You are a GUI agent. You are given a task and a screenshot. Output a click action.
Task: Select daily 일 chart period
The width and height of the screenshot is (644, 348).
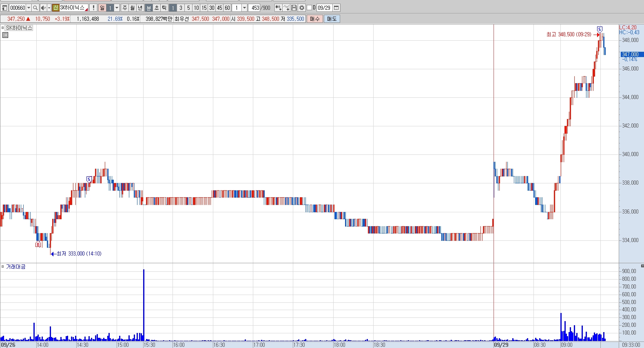coord(102,8)
